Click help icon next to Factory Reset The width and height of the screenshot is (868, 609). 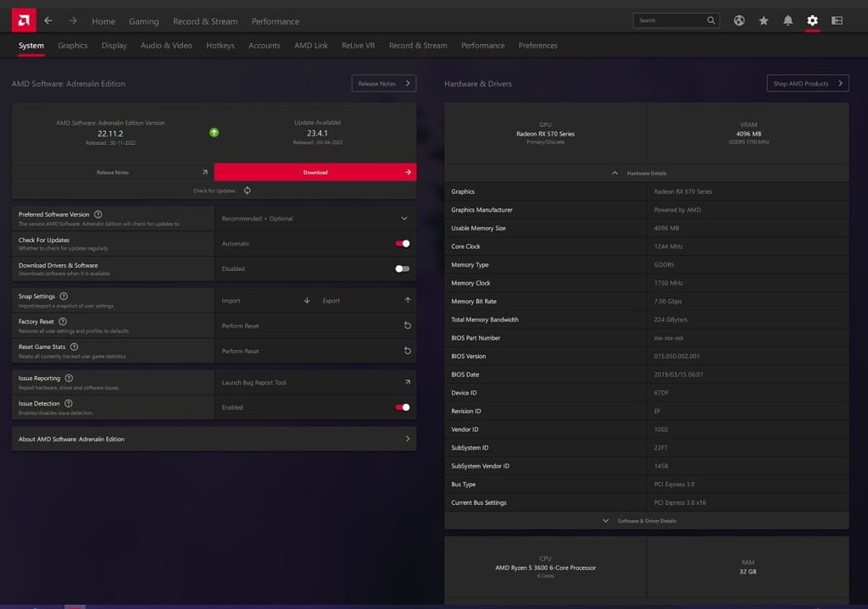pyautogui.click(x=63, y=321)
